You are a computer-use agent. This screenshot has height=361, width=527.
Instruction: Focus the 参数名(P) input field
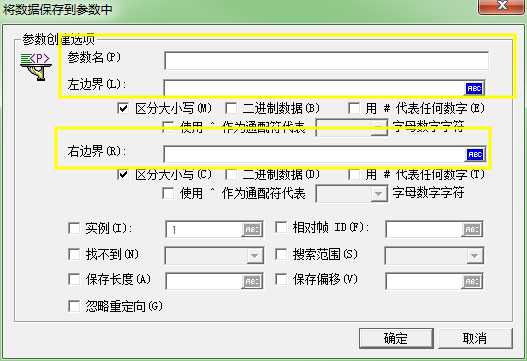[326, 61]
